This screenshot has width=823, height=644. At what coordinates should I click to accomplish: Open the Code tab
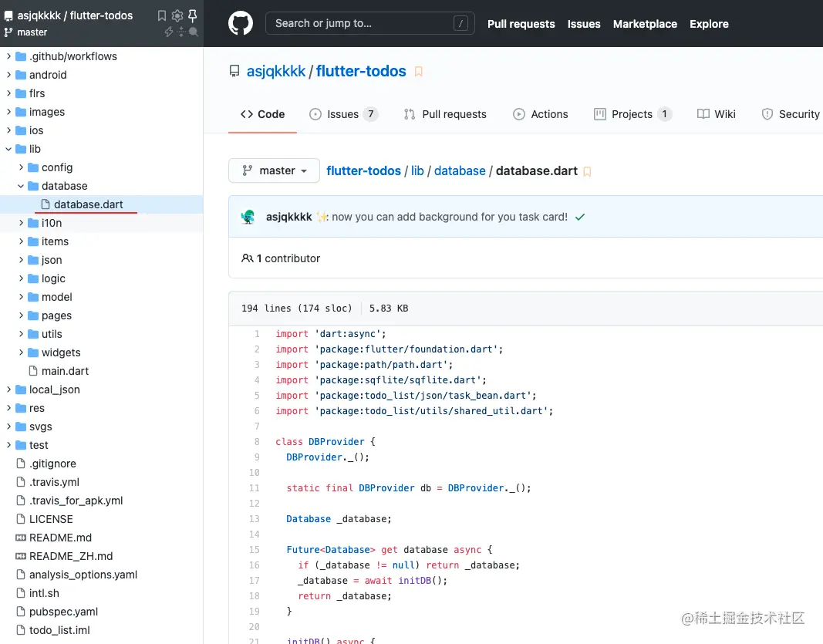tap(262, 114)
